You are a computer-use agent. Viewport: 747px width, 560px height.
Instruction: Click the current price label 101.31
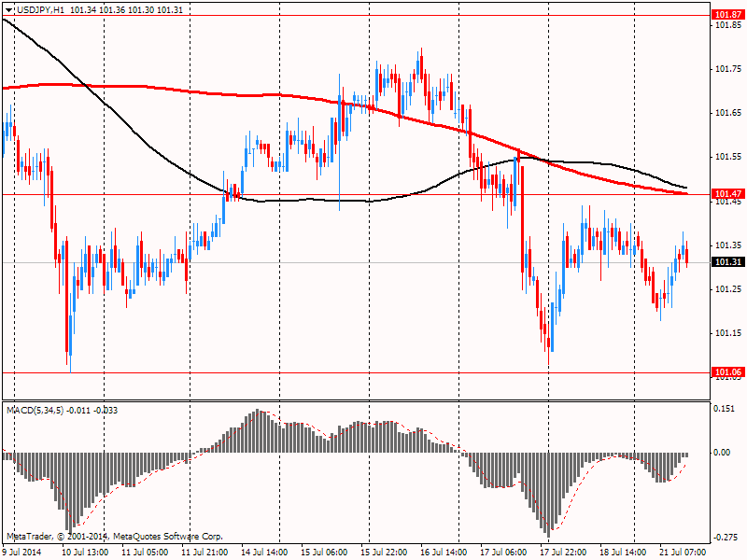click(x=728, y=262)
